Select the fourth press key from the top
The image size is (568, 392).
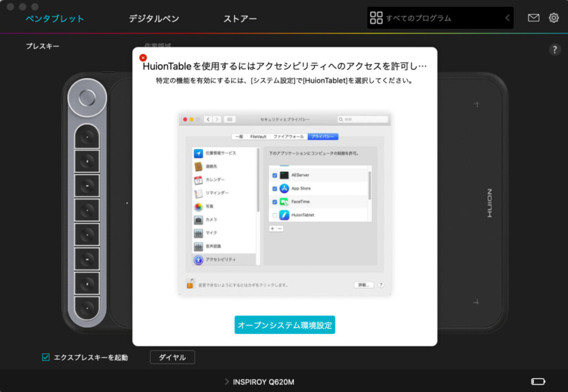tap(87, 210)
